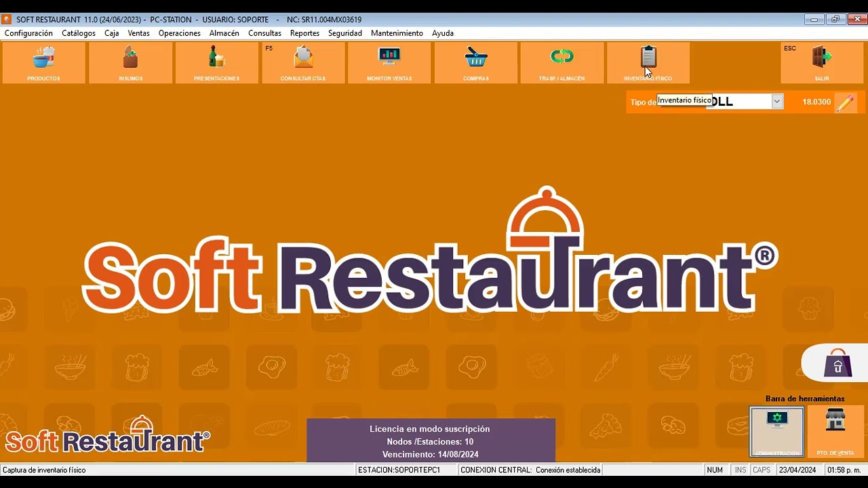The height and width of the screenshot is (488, 868).
Task: Open the Catálogos menu
Action: (79, 33)
